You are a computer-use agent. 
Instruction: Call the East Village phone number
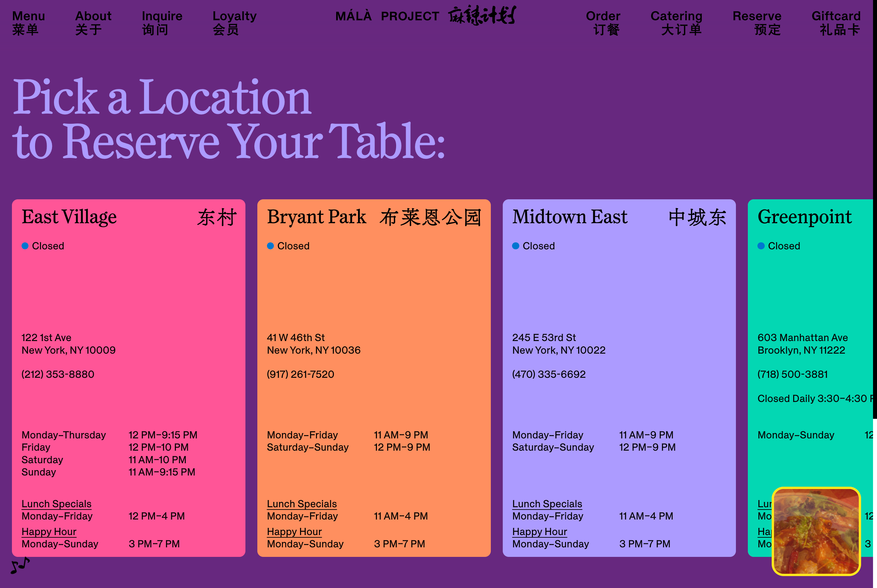[x=58, y=374]
